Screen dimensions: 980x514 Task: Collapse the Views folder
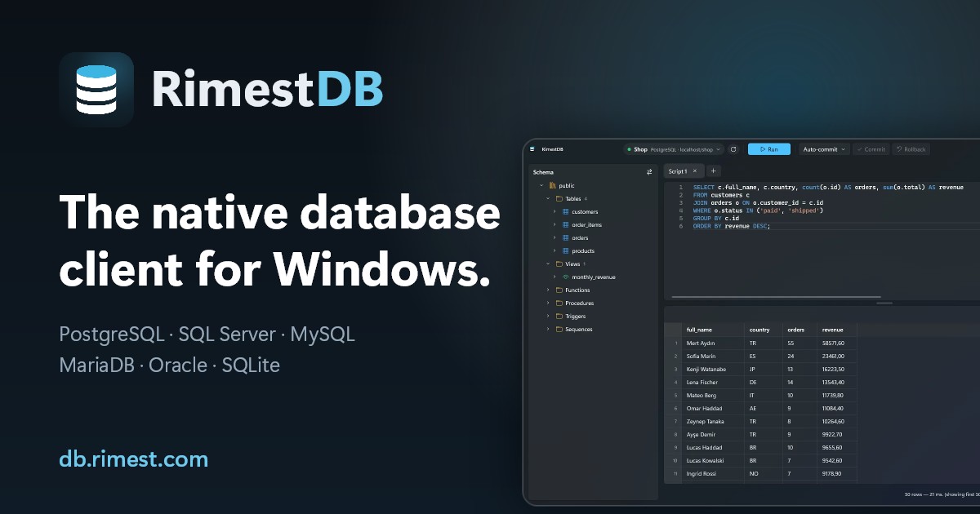click(548, 264)
